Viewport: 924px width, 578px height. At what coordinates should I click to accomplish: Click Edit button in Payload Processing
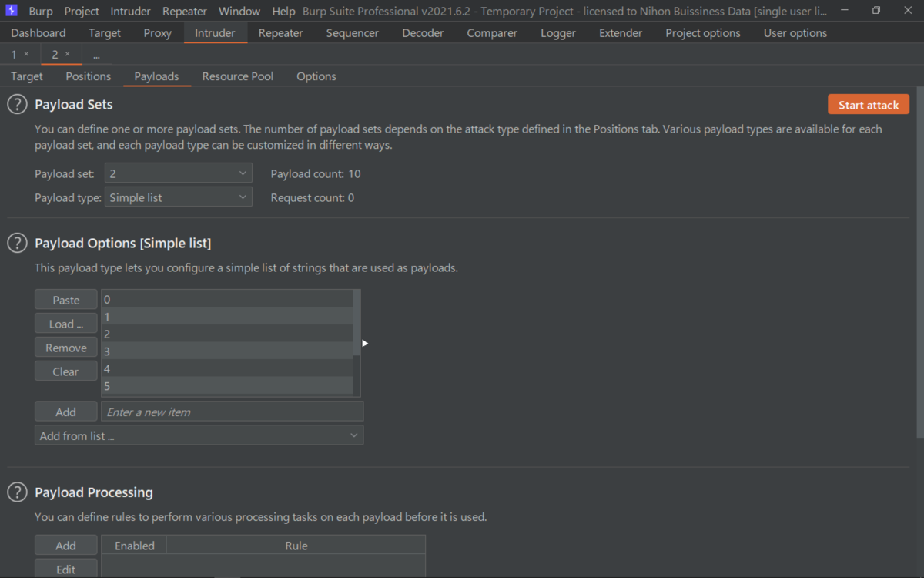[x=66, y=569]
